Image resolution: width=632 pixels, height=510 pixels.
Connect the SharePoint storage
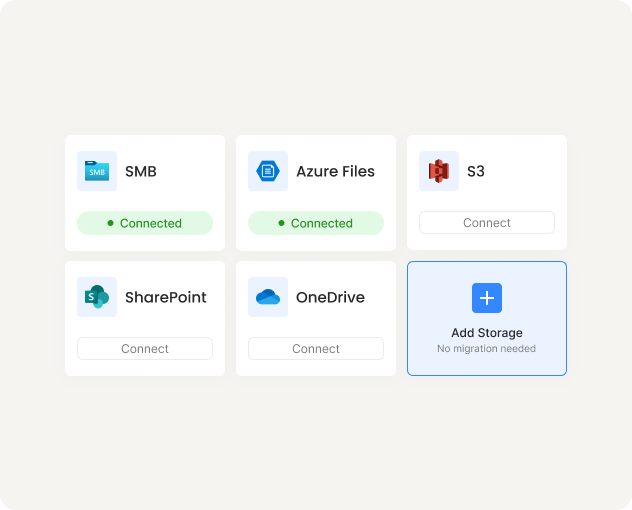pyautogui.click(x=145, y=348)
